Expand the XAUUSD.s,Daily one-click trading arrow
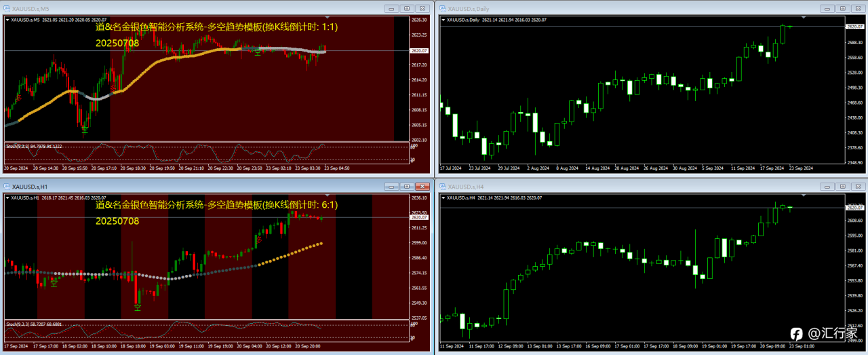This screenshot has height=355, width=868. [x=443, y=20]
